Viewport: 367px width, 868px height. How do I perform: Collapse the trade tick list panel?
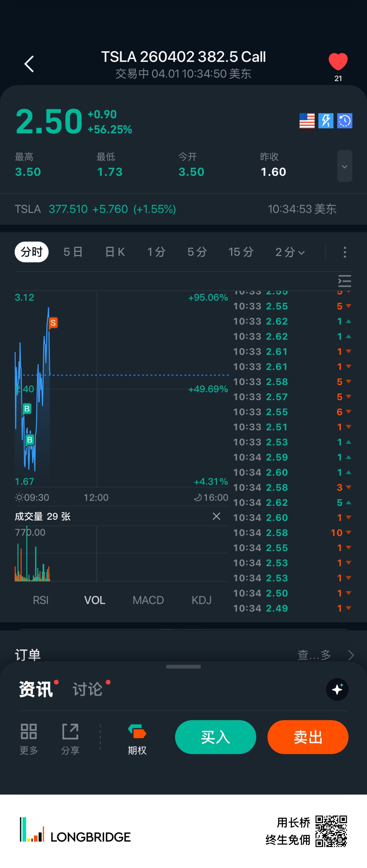coord(344,281)
